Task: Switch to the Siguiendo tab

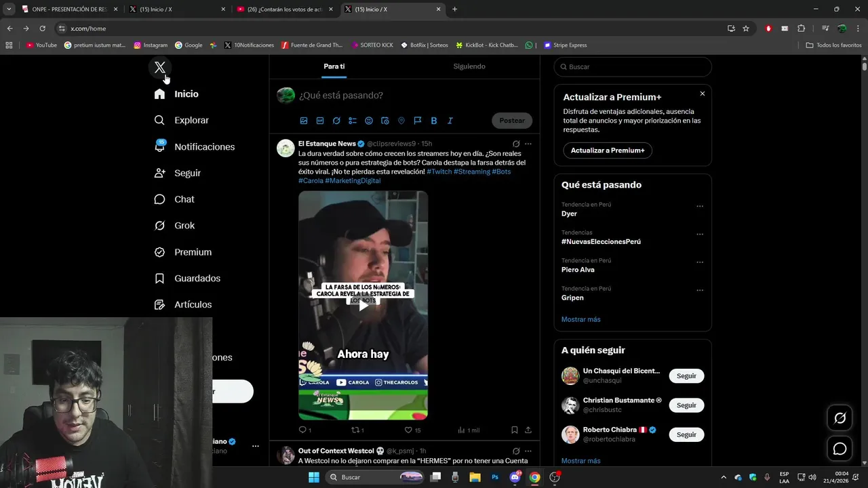Action: pos(469,66)
